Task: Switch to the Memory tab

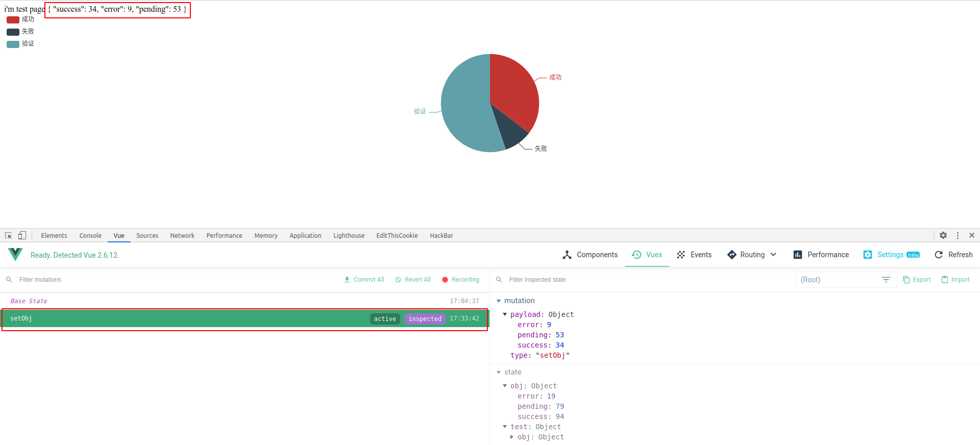Action: tap(266, 235)
